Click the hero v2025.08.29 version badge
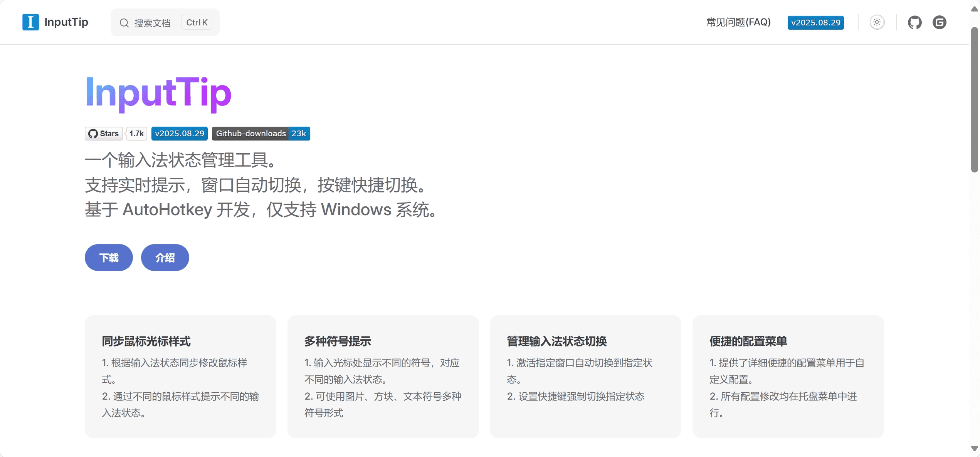 click(180, 134)
